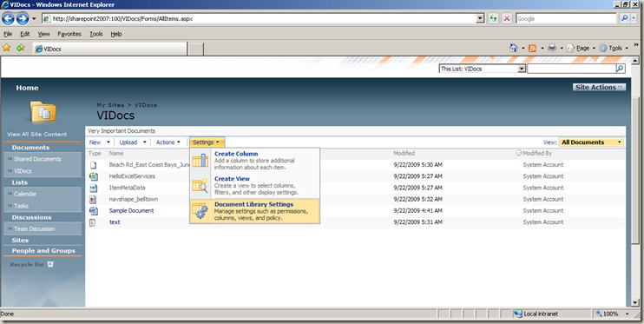Expand the New menu arrow
The height and width of the screenshot is (324, 644).
click(x=108, y=142)
